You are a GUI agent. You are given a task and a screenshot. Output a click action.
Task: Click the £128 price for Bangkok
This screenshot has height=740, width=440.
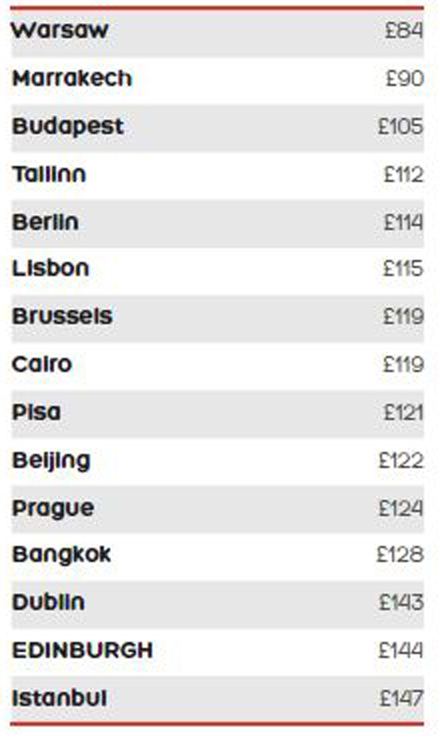[400, 555]
